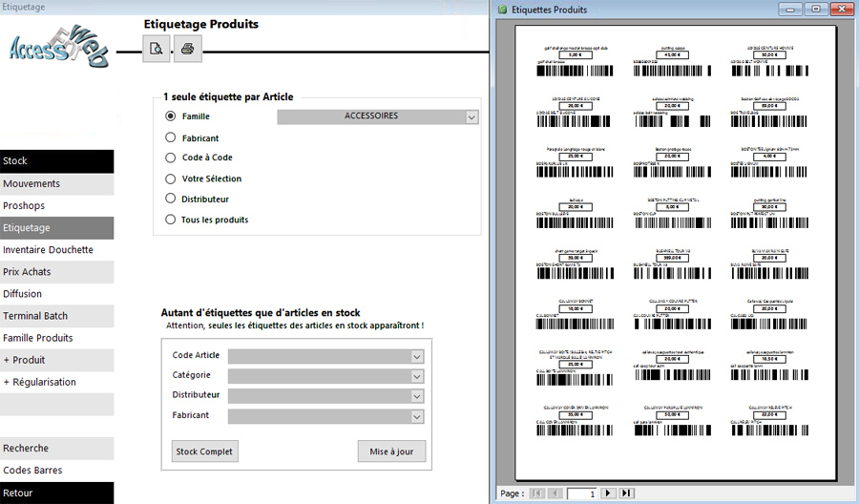The width and height of the screenshot is (859, 504).
Task: Click the printer icon to print labels
Action: [x=187, y=48]
